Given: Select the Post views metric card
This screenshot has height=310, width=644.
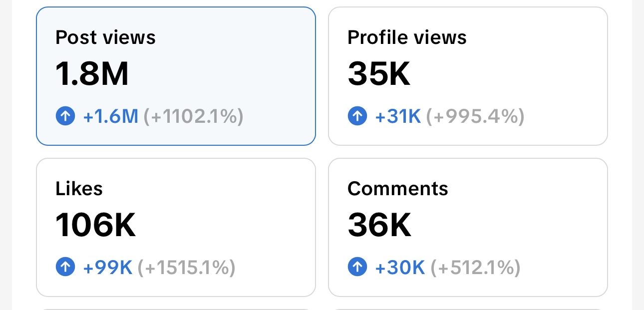Looking at the screenshot, I should tap(176, 76).
